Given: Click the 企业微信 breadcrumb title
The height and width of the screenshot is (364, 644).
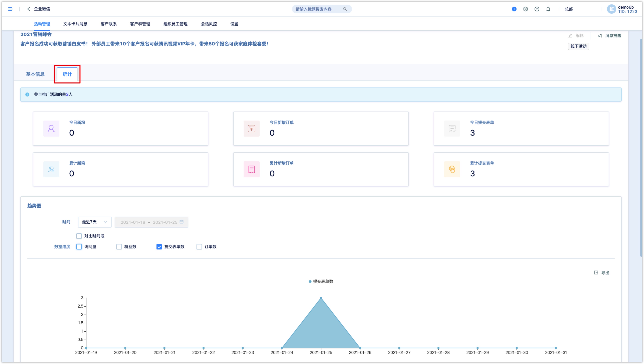Looking at the screenshot, I should 42,9.
